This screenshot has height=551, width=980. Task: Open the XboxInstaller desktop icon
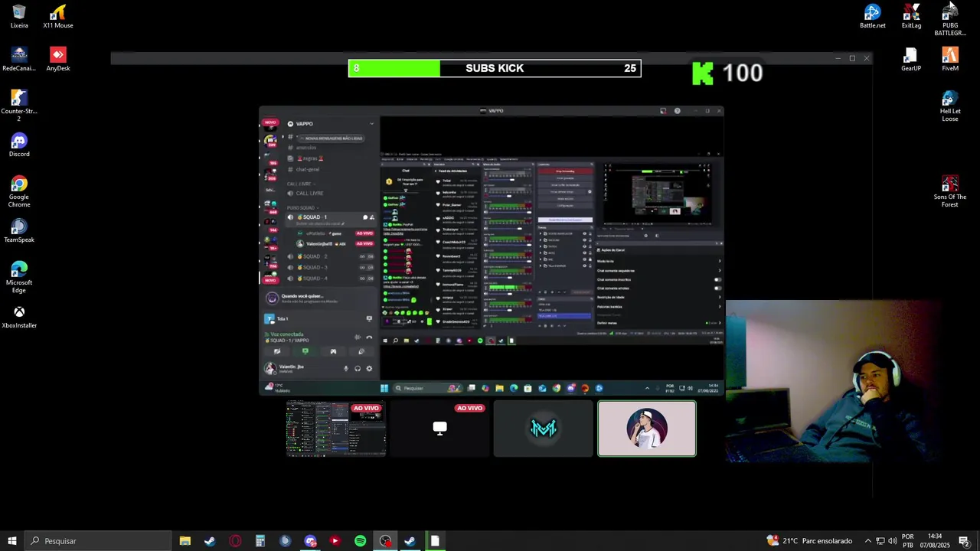click(19, 316)
